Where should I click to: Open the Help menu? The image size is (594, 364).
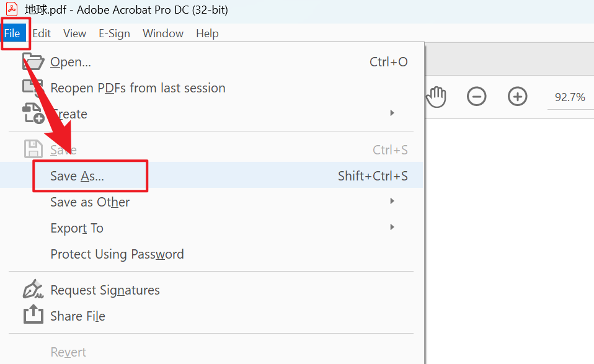pos(207,33)
